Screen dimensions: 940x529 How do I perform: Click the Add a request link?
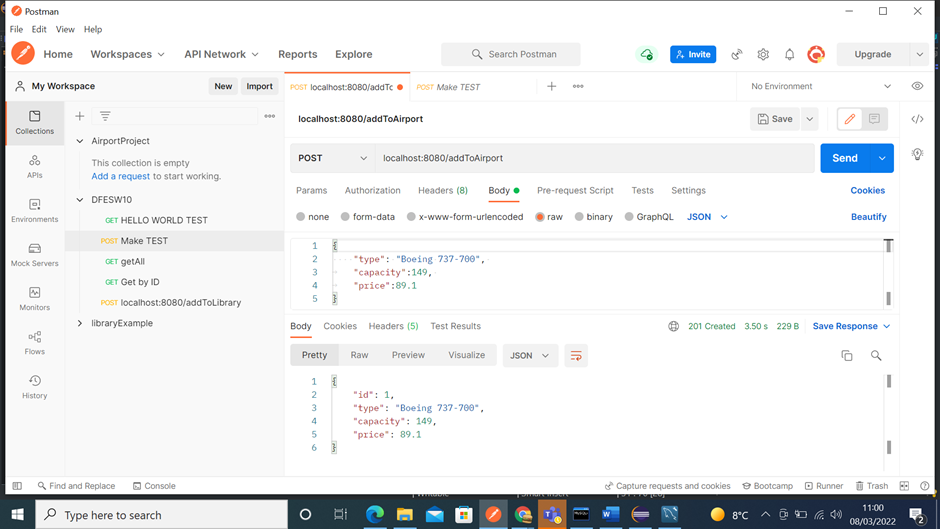[x=120, y=176]
